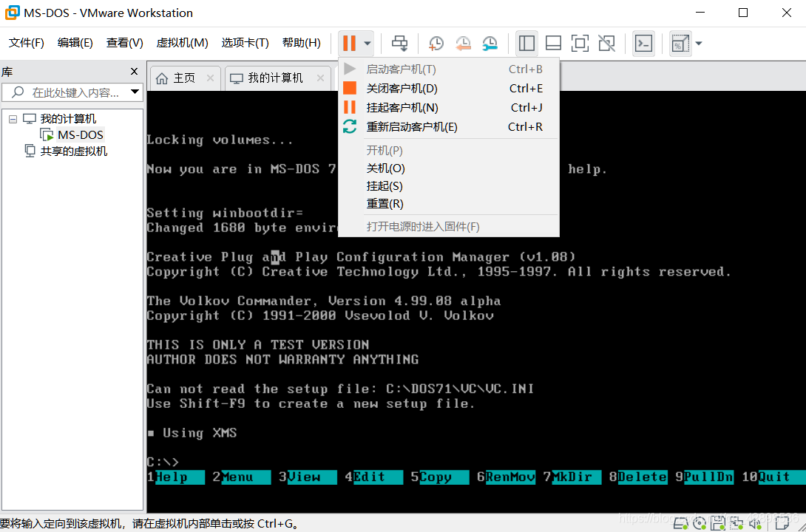Select the MS-DOS virtual machine in tree
The width and height of the screenshot is (806, 532).
tap(80, 135)
